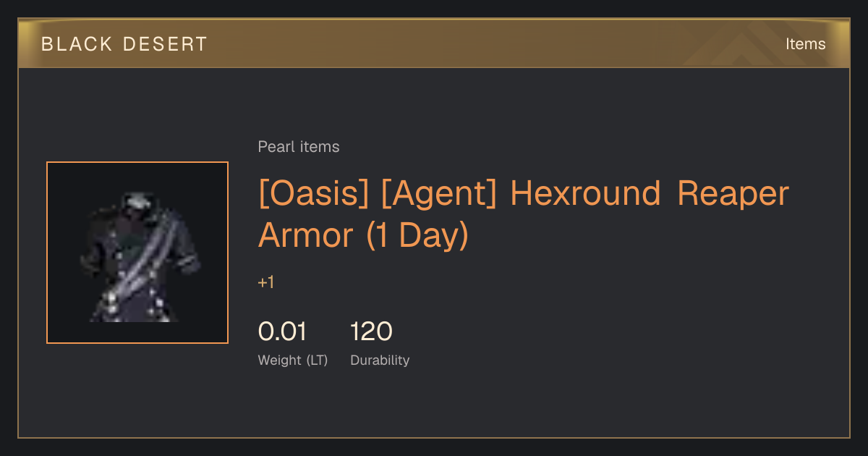Click the faded chevron emblem in header

click(738, 44)
